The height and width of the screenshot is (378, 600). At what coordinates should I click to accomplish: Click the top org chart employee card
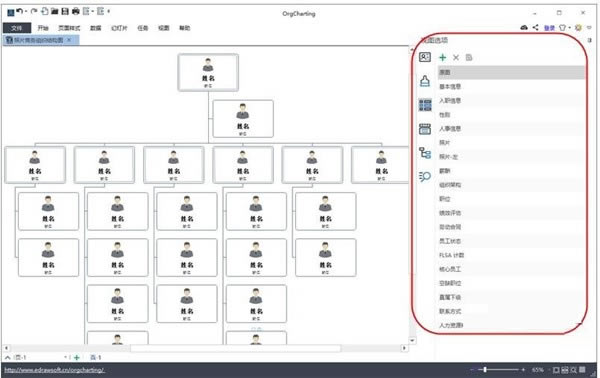pos(208,72)
